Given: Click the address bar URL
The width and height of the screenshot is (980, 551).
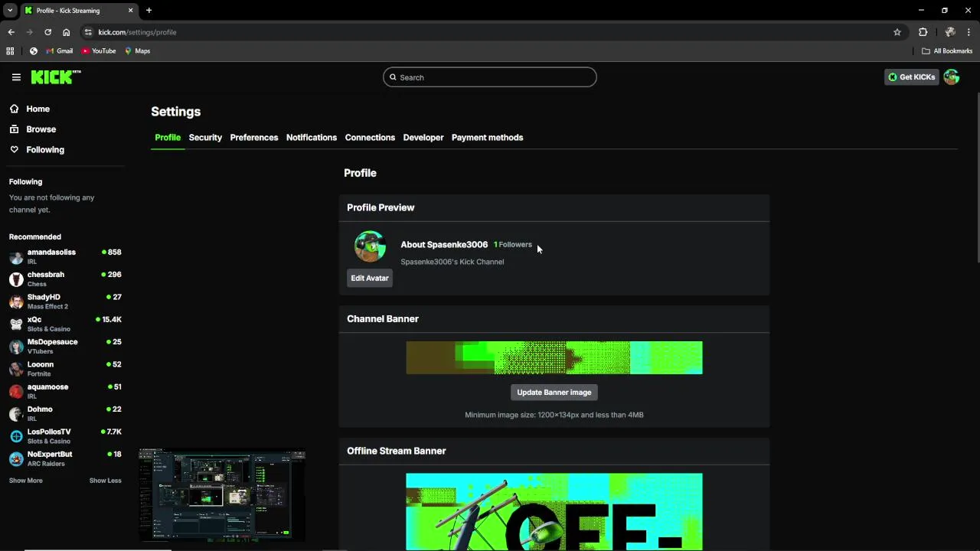Looking at the screenshot, I should (x=138, y=32).
